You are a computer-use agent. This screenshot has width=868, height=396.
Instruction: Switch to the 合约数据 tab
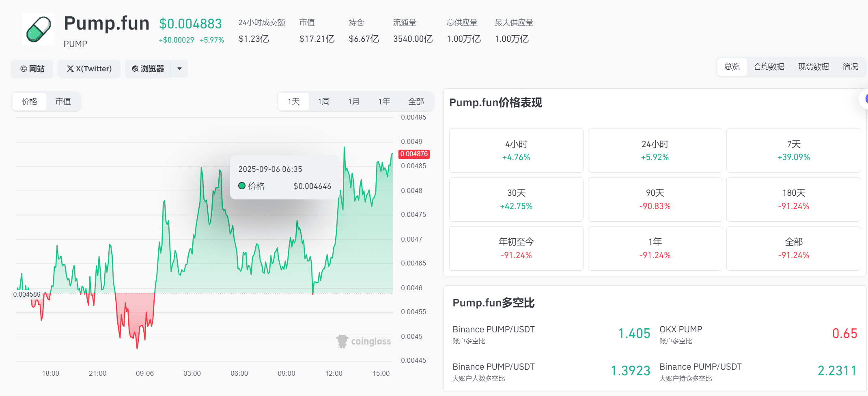coord(769,67)
